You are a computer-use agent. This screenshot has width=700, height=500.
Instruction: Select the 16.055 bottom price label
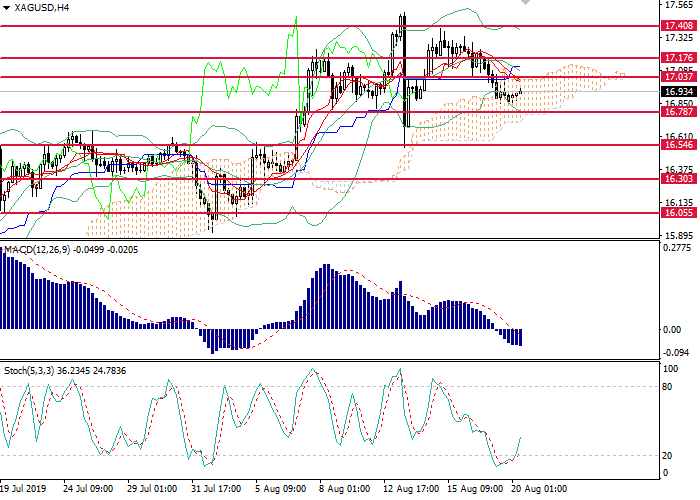click(x=676, y=213)
